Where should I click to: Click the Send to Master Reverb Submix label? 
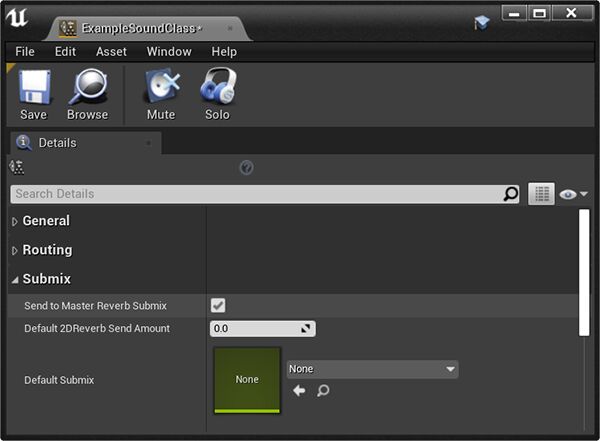click(96, 306)
